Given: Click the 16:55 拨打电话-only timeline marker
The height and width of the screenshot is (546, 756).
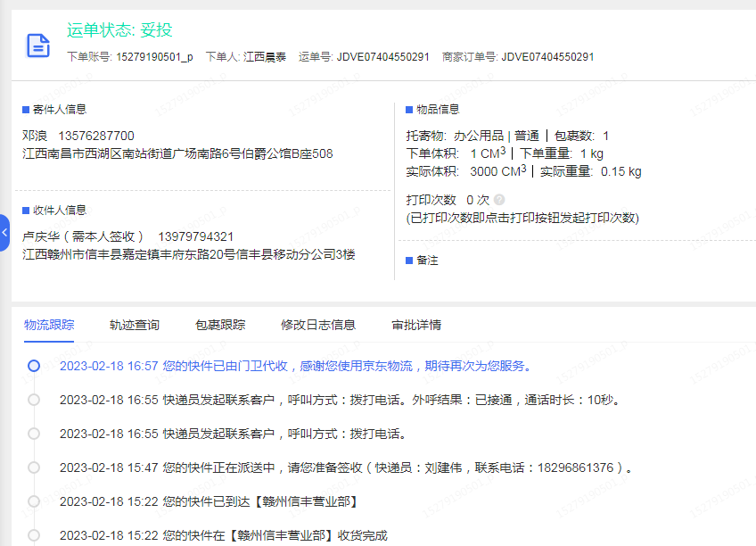Looking at the screenshot, I should click(34, 434).
